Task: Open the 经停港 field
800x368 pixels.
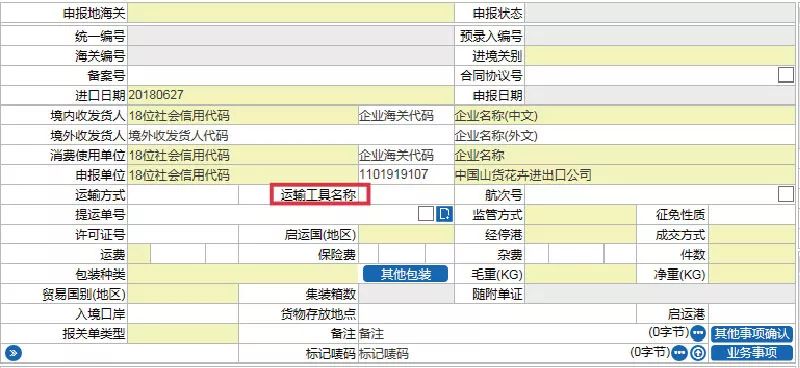Action: [x=580, y=234]
